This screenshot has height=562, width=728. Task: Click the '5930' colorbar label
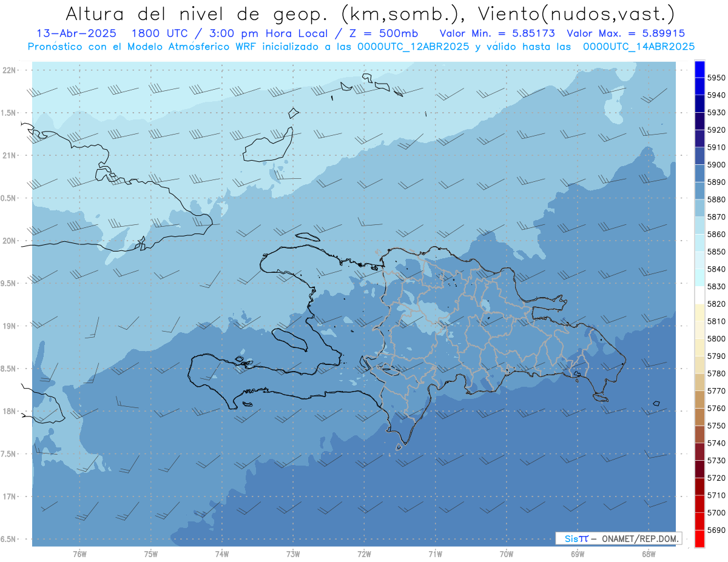pos(716,113)
